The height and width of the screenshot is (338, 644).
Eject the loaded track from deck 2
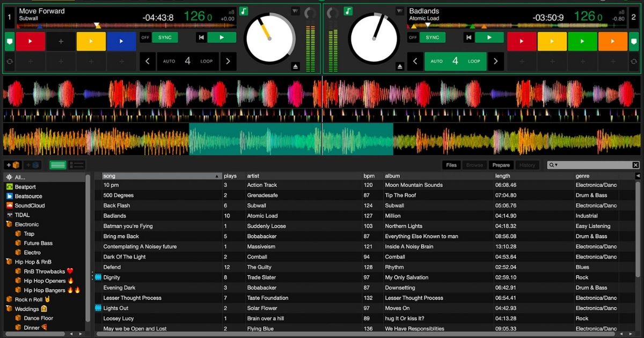click(x=400, y=67)
